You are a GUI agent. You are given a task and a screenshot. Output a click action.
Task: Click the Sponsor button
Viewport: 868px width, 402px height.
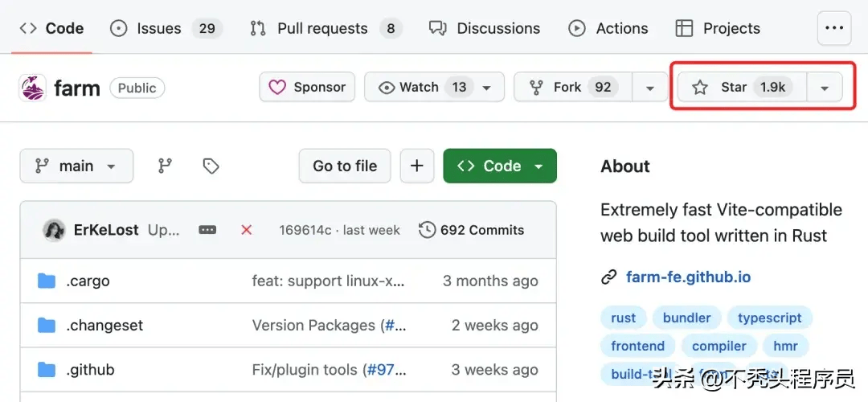(x=307, y=87)
